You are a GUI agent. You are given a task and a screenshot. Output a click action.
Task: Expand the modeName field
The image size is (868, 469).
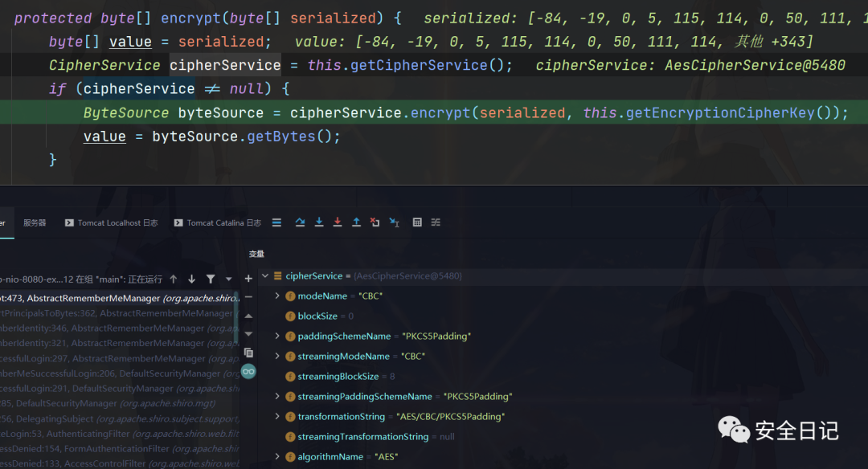[277, 296]
